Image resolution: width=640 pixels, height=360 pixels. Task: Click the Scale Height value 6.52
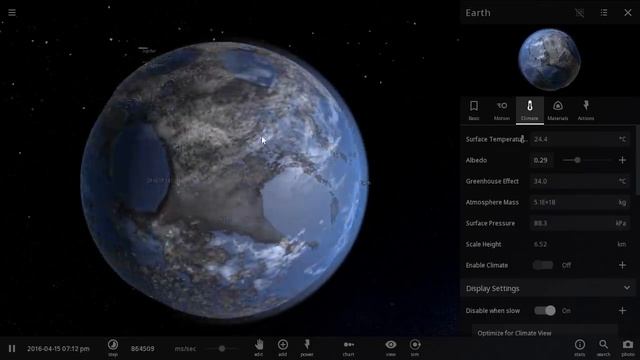pyautogui.click(x=540, y=244)
